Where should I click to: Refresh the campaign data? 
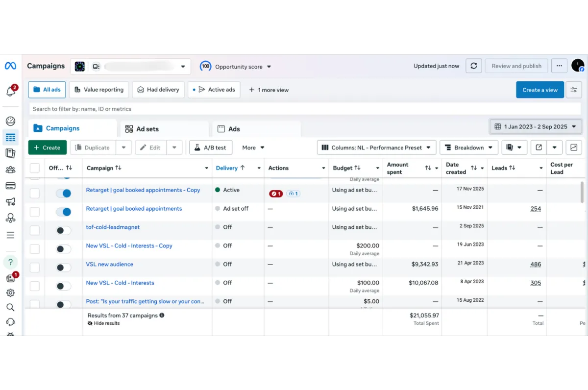(473, 66)
